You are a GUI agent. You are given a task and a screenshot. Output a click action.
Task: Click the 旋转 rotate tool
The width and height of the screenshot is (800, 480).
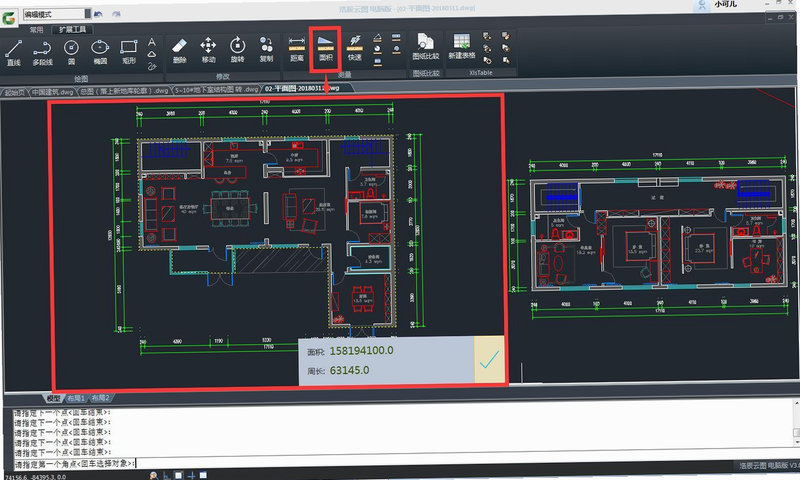(237, 50)
